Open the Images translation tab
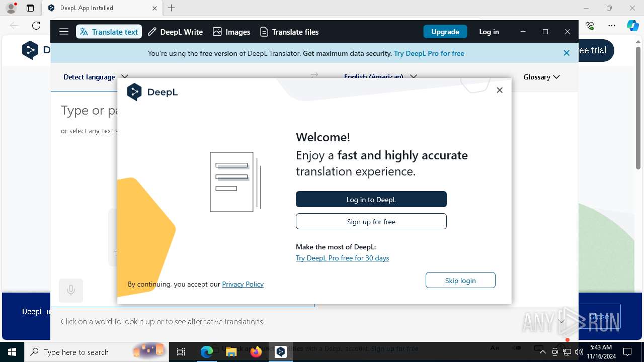The height and width of the screenshot is (362, 644). [231, 32]
